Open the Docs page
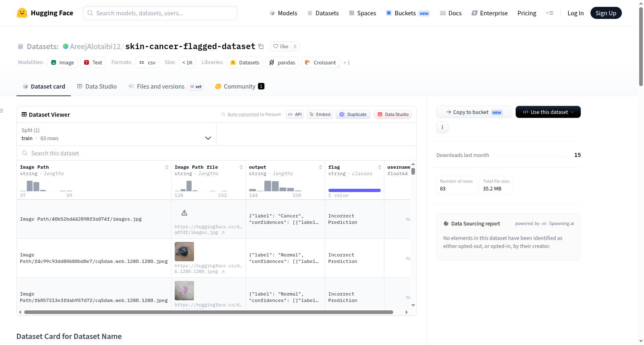The width and height of the screenshot is (644, 345). pyautogui.click(x=451, y=13)
